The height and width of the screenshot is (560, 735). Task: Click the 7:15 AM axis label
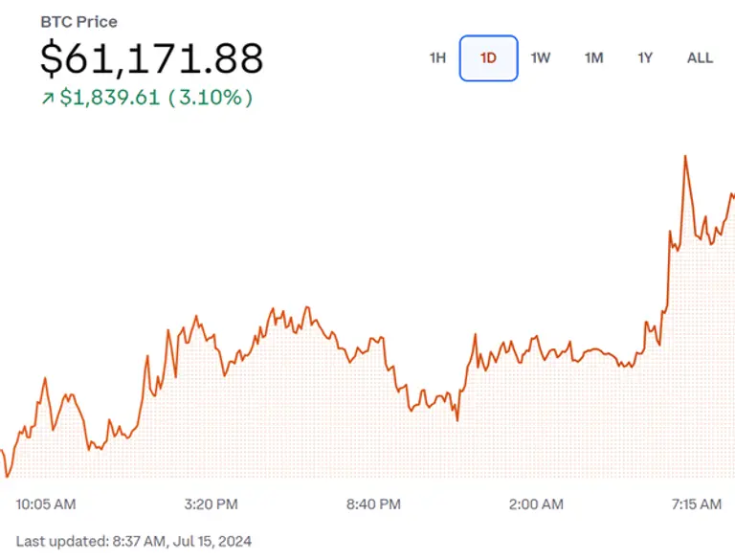click(x=697, y=504)
